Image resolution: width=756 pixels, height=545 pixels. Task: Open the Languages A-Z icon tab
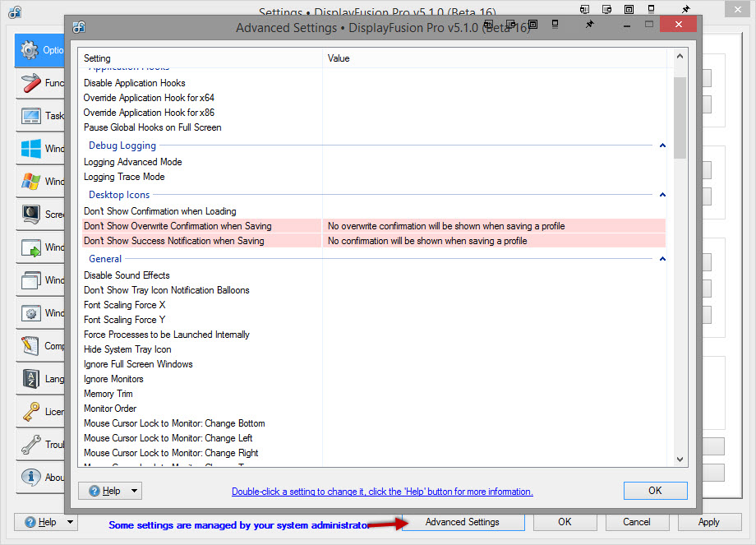[30, 379]
